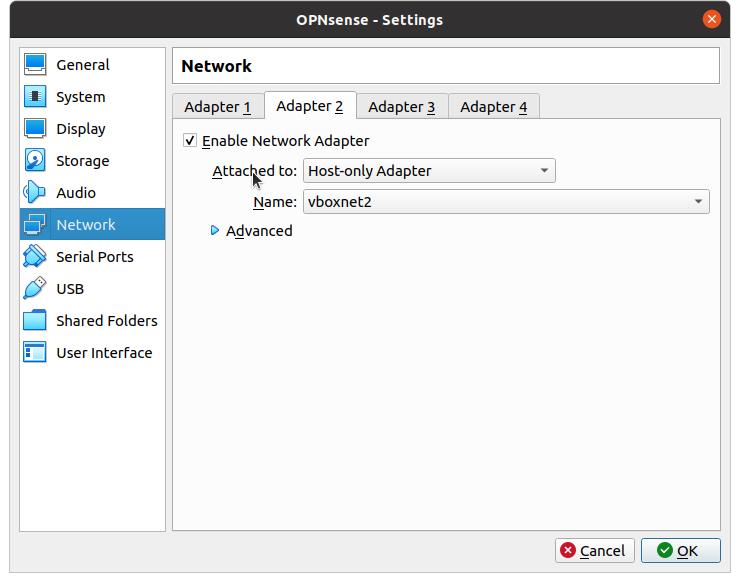Switch to Adapter 2 tab

pyautogui.click(x=310, y=106)
